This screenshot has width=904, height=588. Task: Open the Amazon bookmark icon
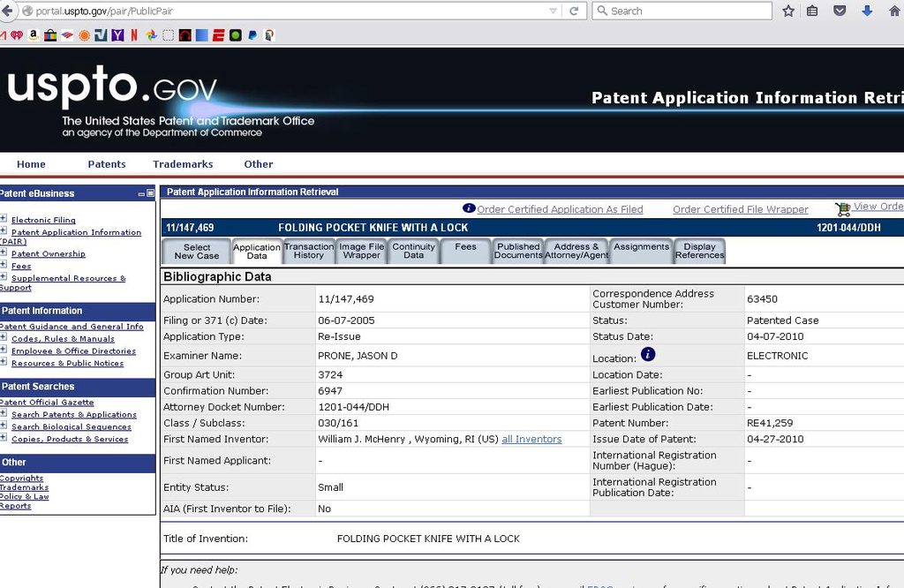click(34, 35)
